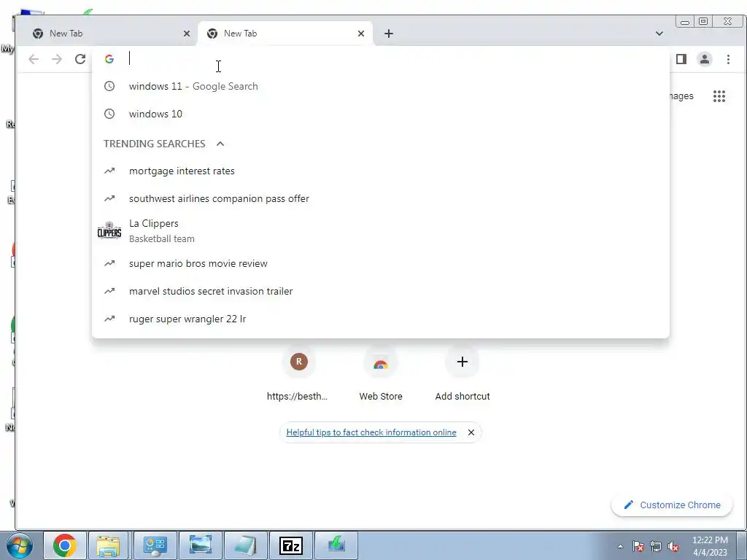
Task: Open the picture viewer taskbar icon
Action: pos(200,545)
